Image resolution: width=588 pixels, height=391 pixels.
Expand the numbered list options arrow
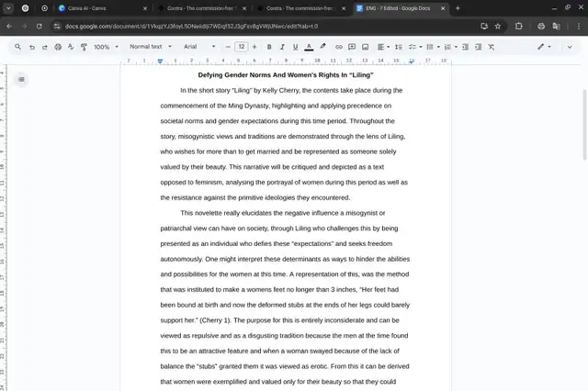[x=456, y=47]
